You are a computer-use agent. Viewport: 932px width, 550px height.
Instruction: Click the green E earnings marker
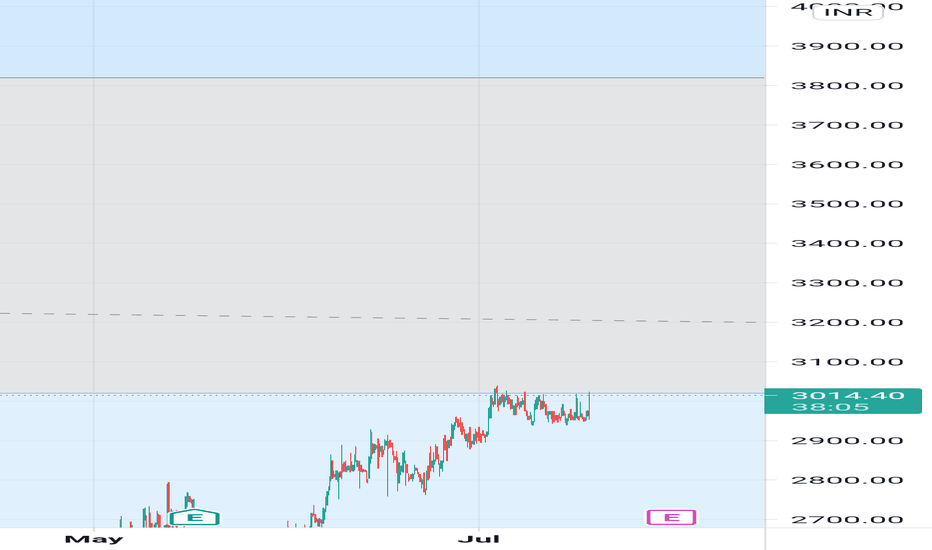[194, 518]
